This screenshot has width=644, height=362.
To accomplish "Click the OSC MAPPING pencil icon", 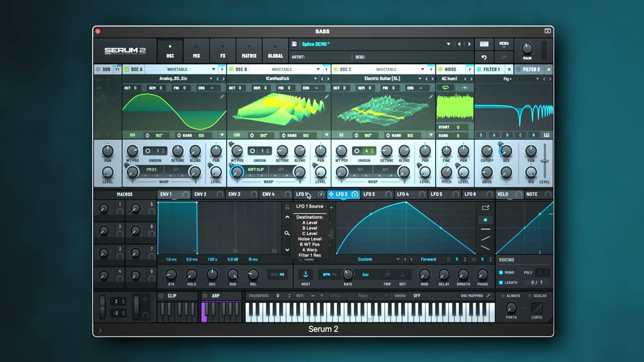I will click(488, 296).
